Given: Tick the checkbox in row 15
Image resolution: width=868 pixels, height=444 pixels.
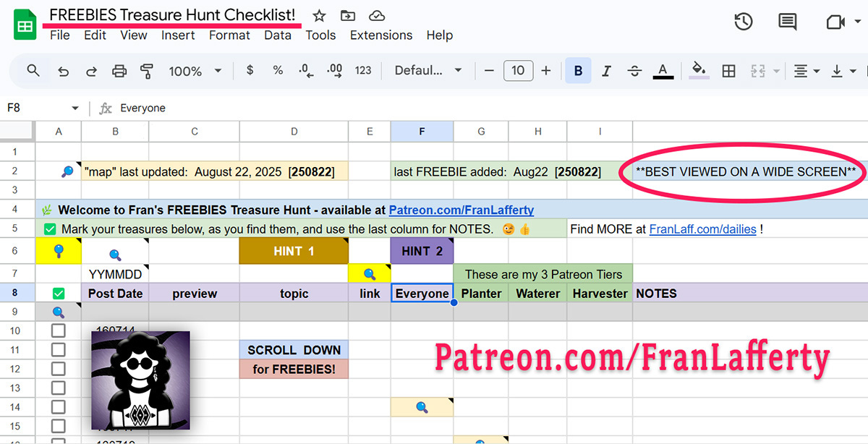Looking at the screenshot, I should [x=59, y=426].
